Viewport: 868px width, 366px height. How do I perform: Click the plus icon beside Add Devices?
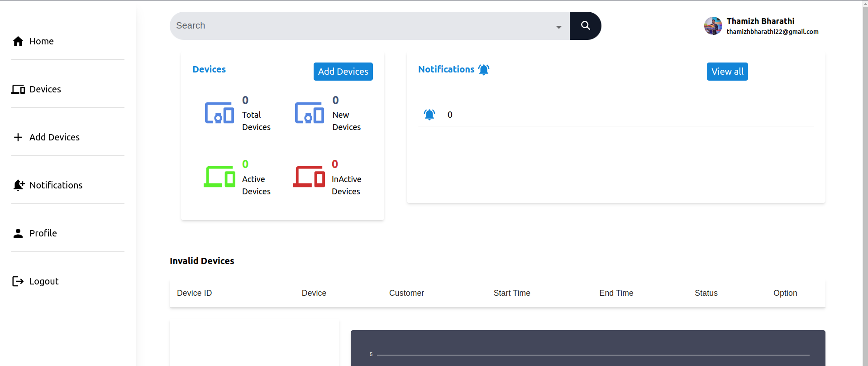pos(18,137)
